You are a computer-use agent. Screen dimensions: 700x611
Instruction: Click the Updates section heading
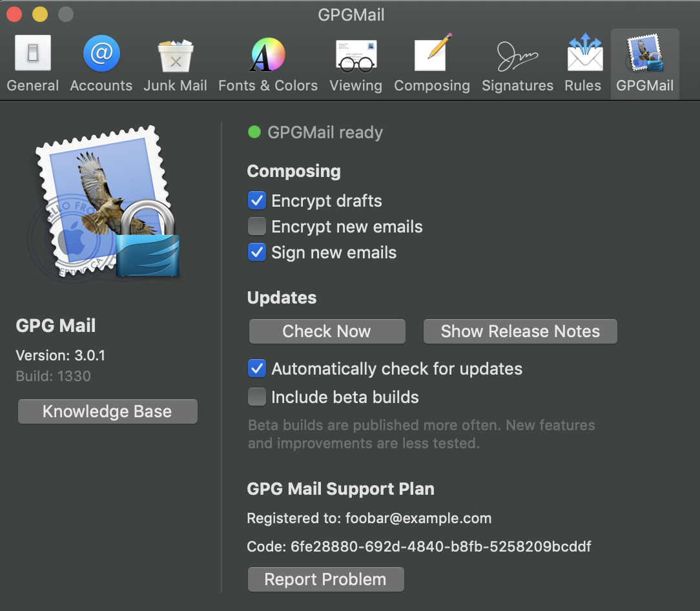tap(282, 298)
